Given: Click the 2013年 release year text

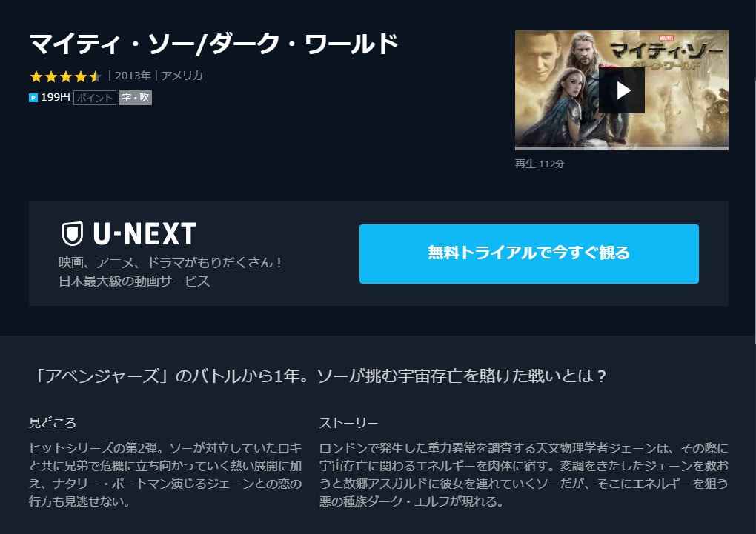Looking at the screenshot, I should point(133,76).
